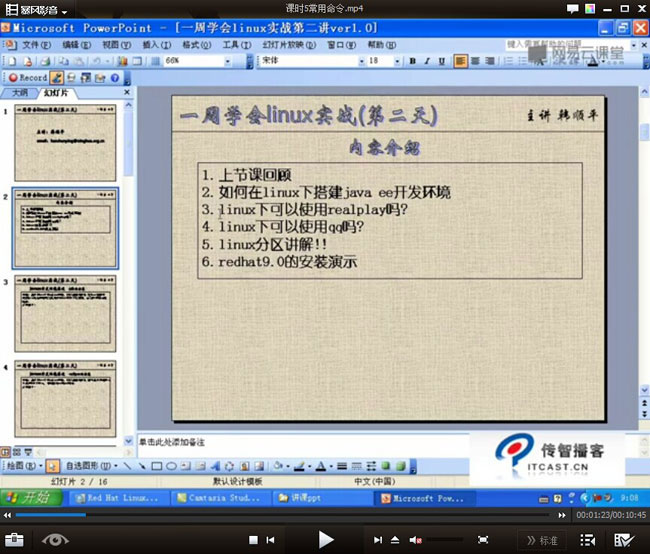
Task: Click the Stop button in the player
Action: [x=253, y=540]
